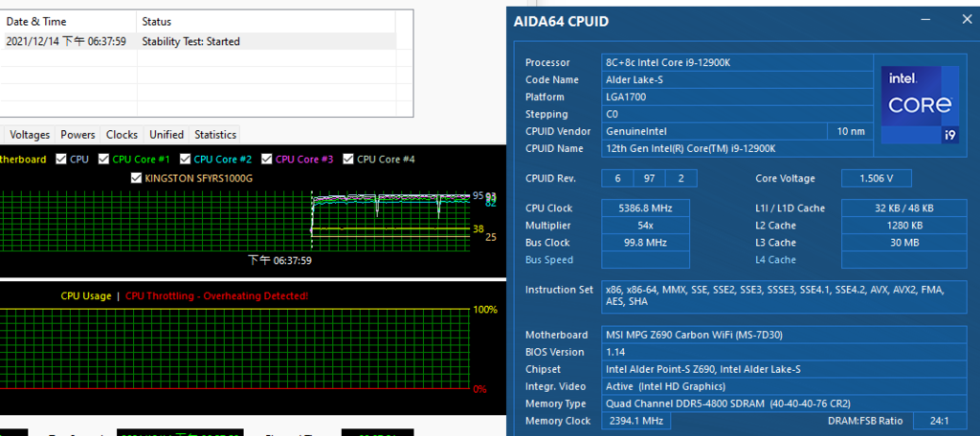Screen dimensions: 980x436
Task: Click the Multiplier value 54x
Action: [646, 226]
